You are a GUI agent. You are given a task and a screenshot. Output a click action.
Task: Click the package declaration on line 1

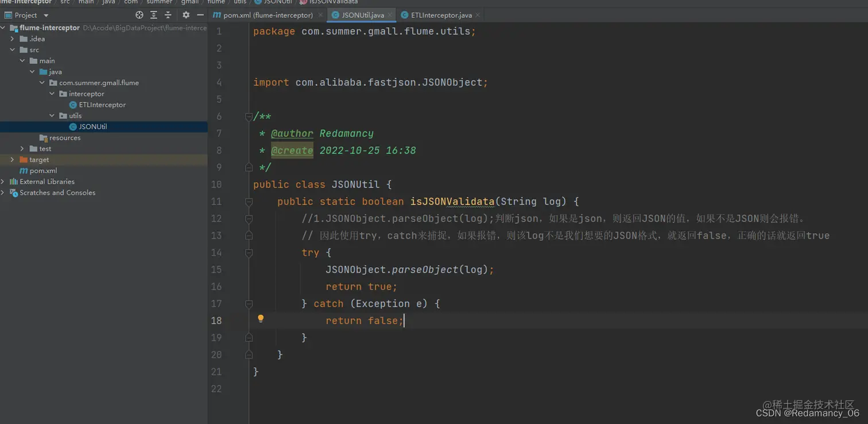[x=365, y=31]
